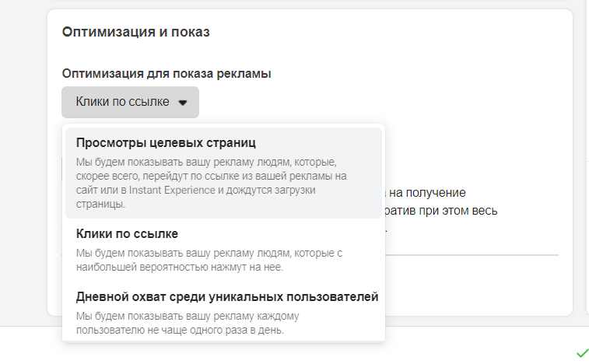
Task: Click the green checkmark icon
Action: click(x=582, y=353)
